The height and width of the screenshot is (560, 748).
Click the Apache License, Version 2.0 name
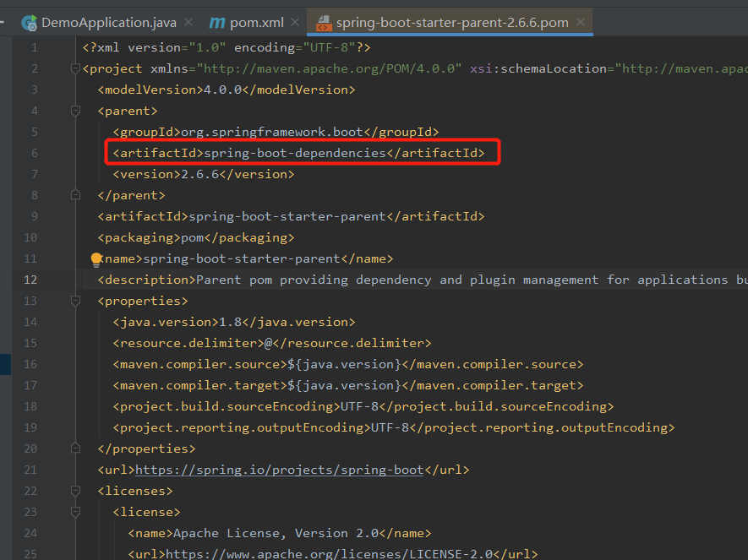click(276, 533)
